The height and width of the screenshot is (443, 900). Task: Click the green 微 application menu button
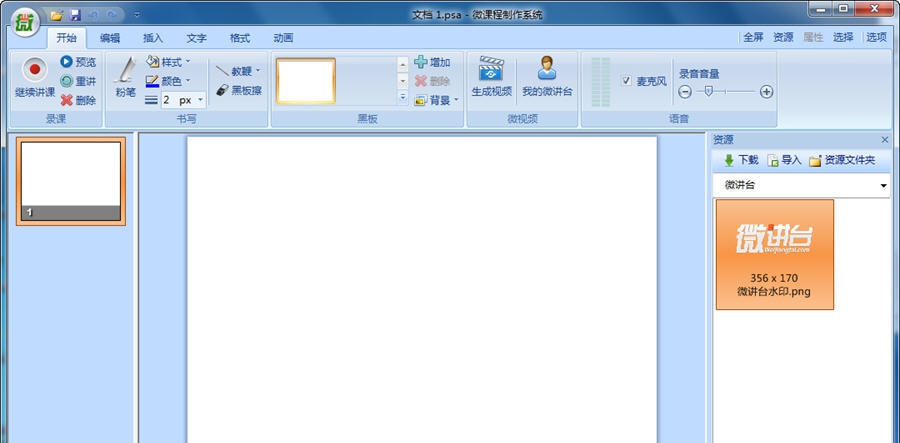[x=25, y=23]
